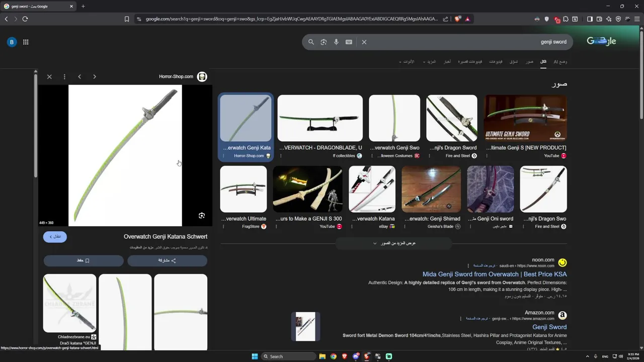644x362 pixels.
Task: Expand the More dropdown (المزيد)
Action: point(429,62)
